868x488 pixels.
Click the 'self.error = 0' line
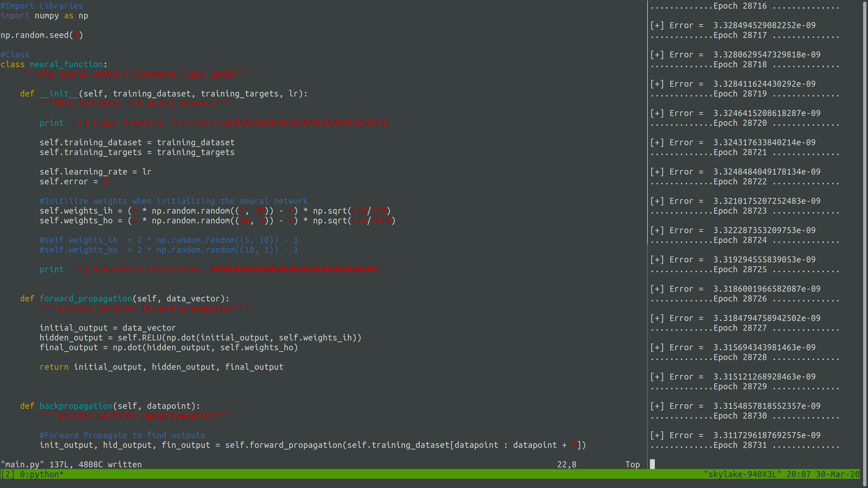pyautogui.click(x=74, y=182)
